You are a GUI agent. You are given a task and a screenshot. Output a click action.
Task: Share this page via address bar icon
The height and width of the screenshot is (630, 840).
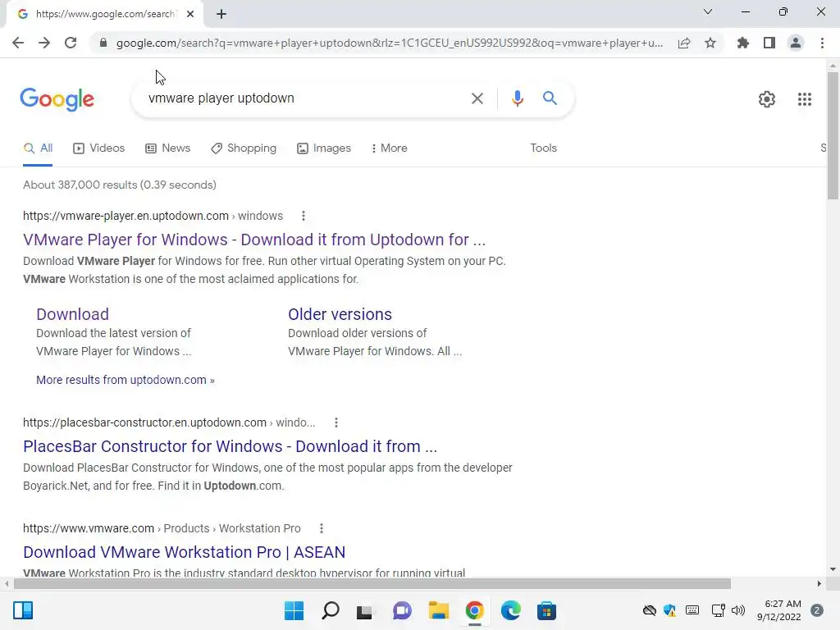tap(684, 43)
